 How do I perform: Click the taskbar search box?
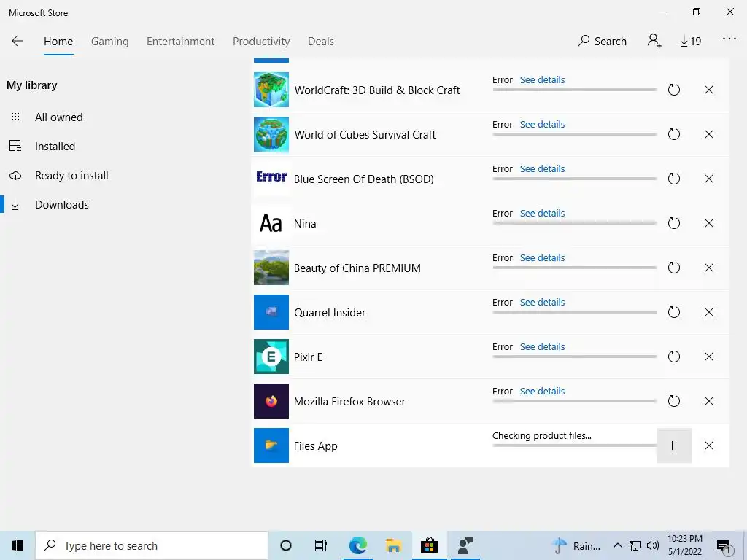(152, 545)
